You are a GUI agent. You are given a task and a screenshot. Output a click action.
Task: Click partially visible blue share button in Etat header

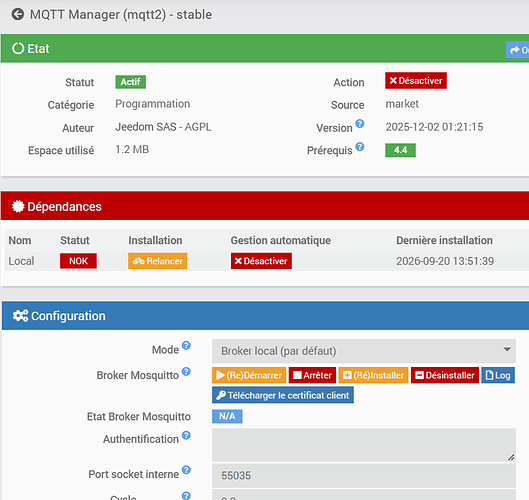(517, 50)
